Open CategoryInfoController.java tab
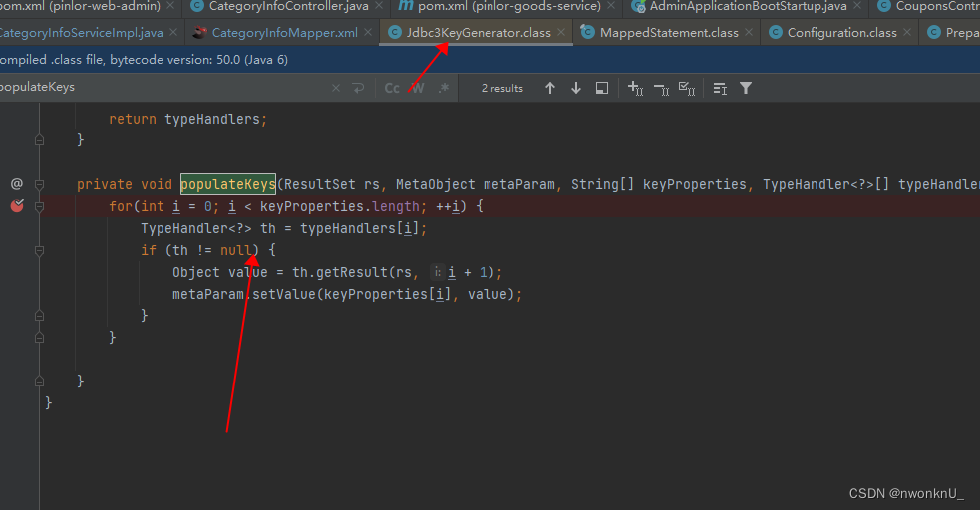Image resolution: width=980 pixels, height=510 pixels. 288,6
